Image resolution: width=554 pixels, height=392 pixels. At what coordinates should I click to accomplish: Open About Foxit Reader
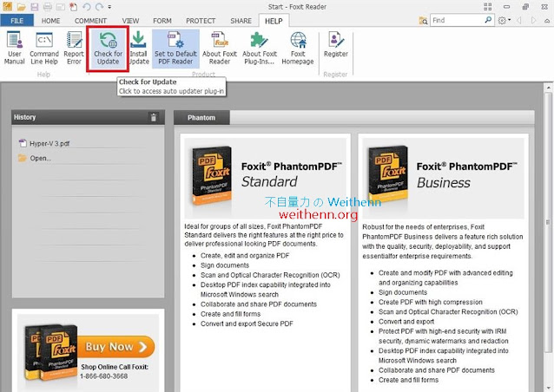[x=220, y=49]
